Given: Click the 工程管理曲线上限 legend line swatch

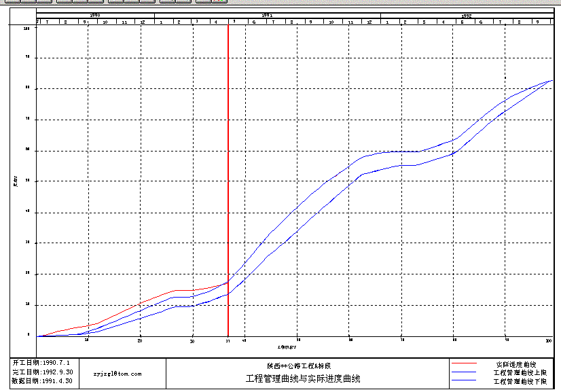Looking at the screenshot, I should click(466, 374).
